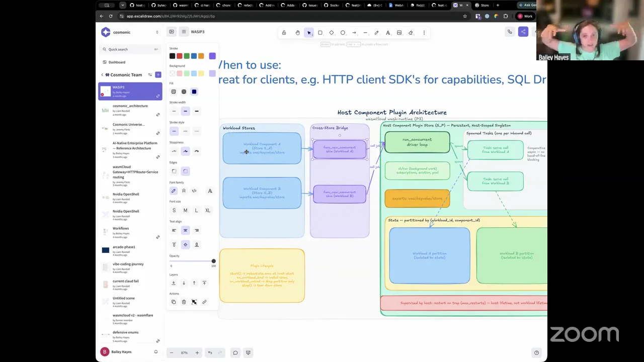Select the Text tool
Screen dimensions: 644x362
tap(388, 33)
